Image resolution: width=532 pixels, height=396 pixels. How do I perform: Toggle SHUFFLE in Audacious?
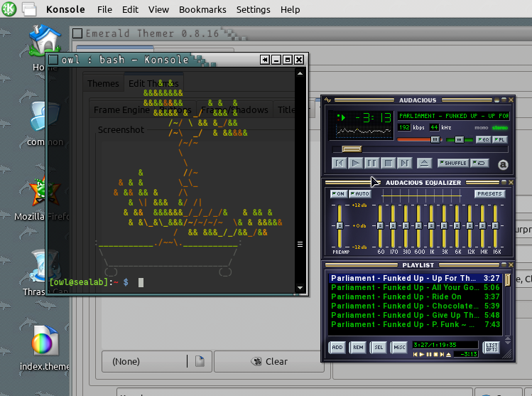(453, 163)
